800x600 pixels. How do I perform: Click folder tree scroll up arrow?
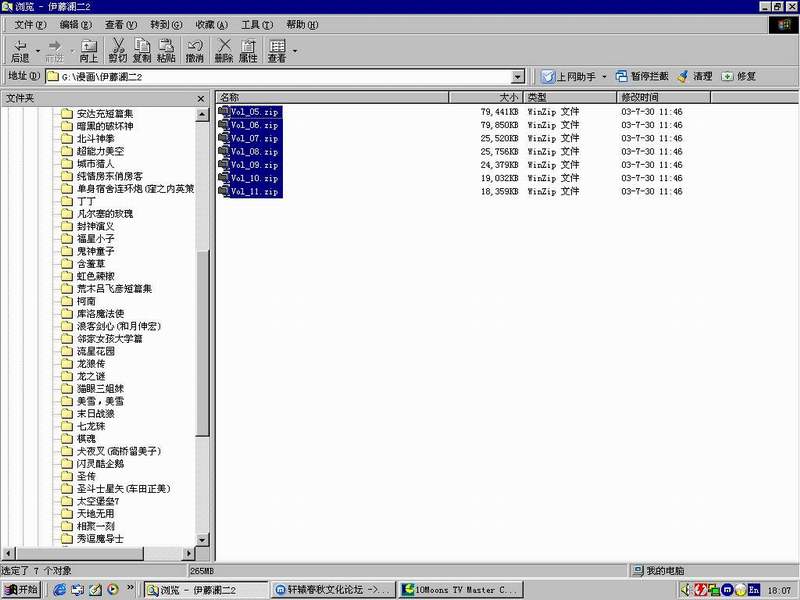(202, 114)
